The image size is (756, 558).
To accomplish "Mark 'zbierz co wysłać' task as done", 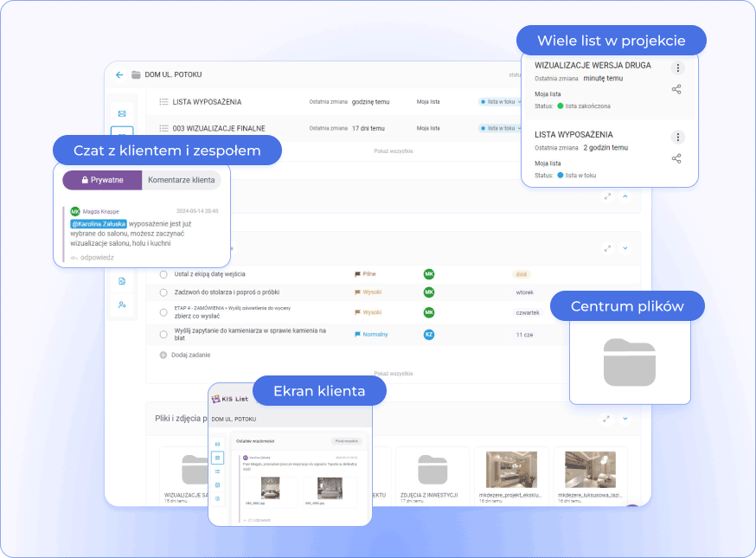I will tap(163, 312).
